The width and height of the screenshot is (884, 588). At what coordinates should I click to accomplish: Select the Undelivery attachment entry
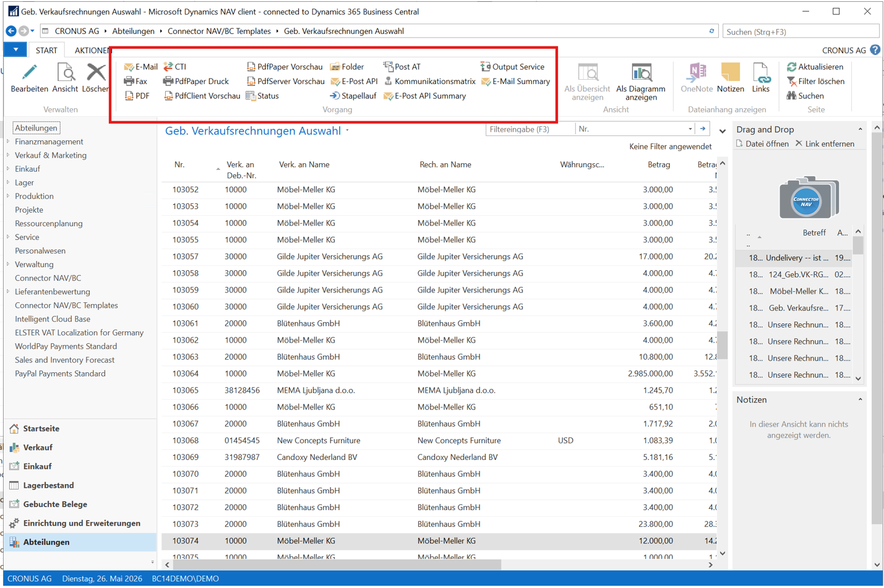[793, 258]
